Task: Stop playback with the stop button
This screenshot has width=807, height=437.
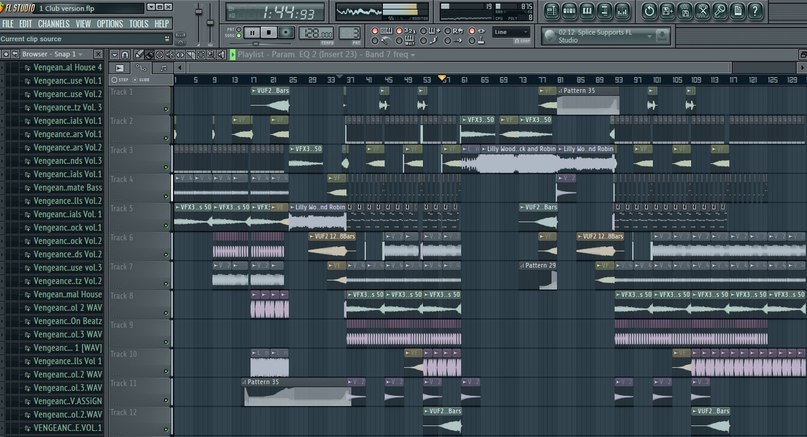Action: (x=269, y=33)
